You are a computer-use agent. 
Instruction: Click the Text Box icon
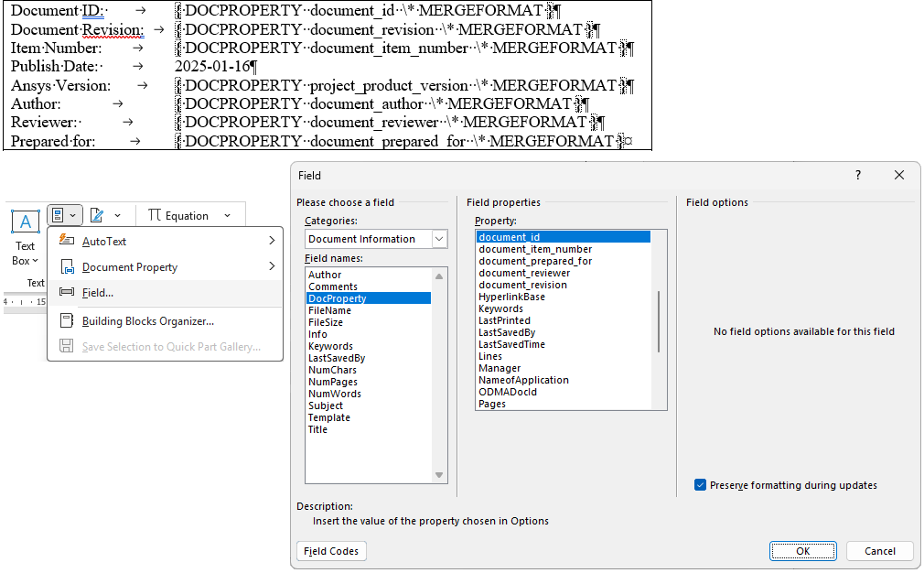click(x=25, y=222)
